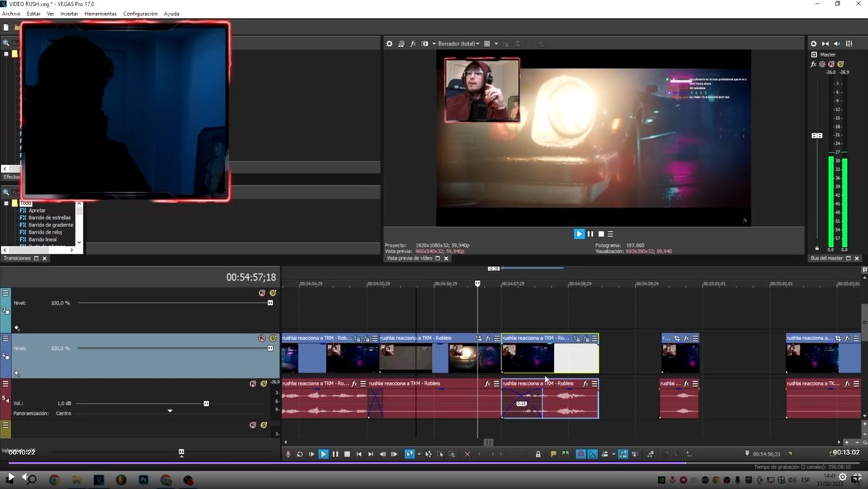Open the Herramientas menu
The height and width of the screenshot is (489, 868).
click(x=101, y=14)
